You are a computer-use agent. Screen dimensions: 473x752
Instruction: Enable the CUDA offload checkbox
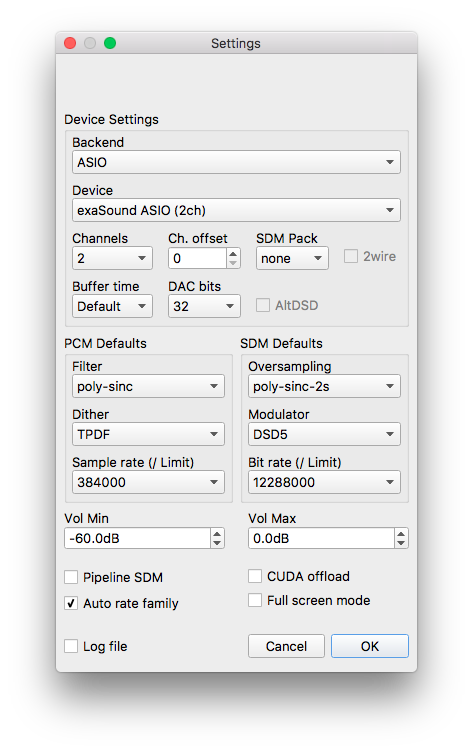[x=255, y=576]
